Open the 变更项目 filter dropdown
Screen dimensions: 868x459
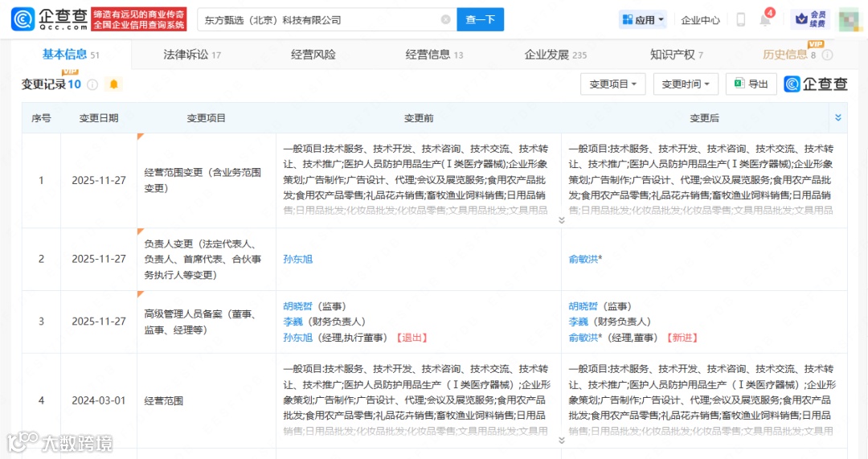point(612,84)
